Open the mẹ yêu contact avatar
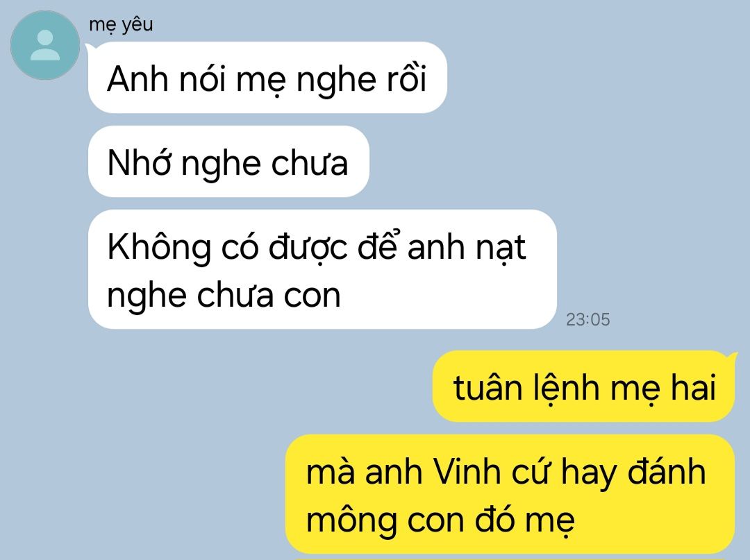Viewport: 750px width, 560px height. [x=45, y=45]
